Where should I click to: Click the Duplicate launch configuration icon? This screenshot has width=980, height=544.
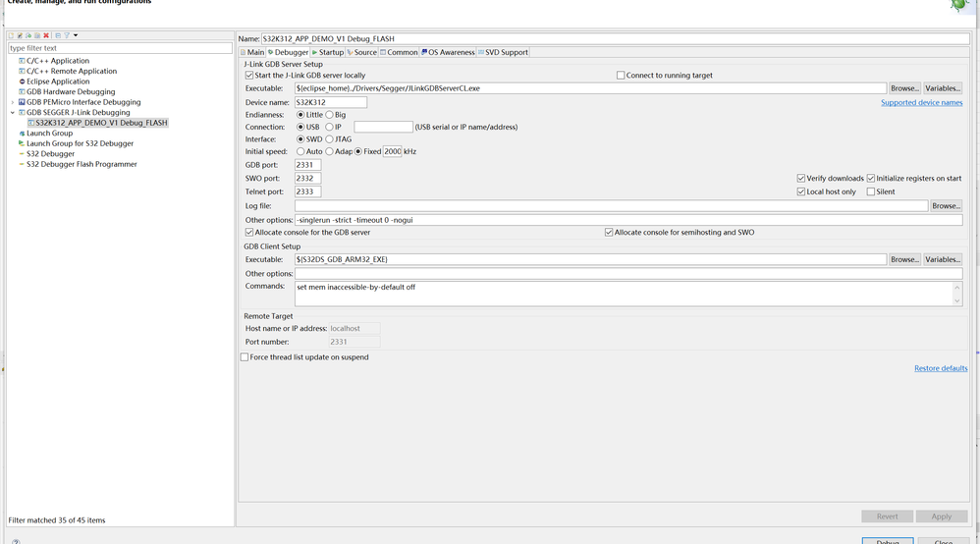click(x=37, y=35)
